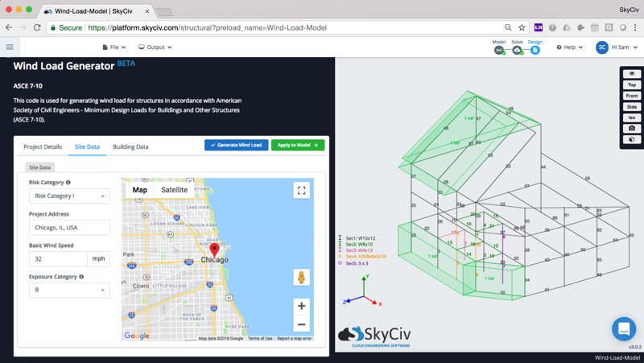Viewport: 644px width, 363px height.
Task: Open the hamburger sidebar menu
Action: [10, 47]
